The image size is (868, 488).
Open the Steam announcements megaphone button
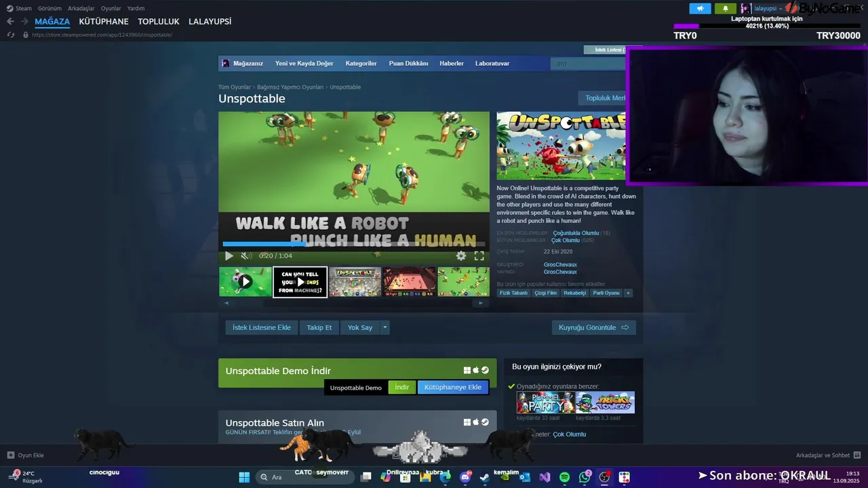[701, 8]
